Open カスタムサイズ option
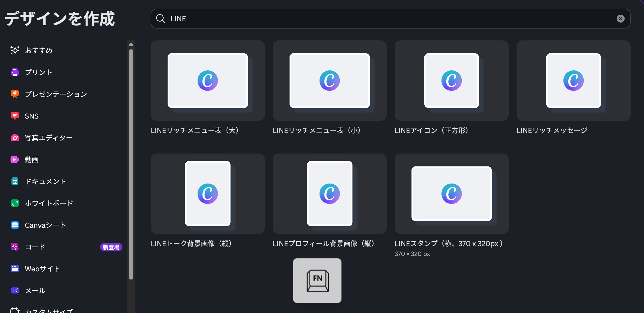This screenshot has width=644, height=313. coord(49,311)
